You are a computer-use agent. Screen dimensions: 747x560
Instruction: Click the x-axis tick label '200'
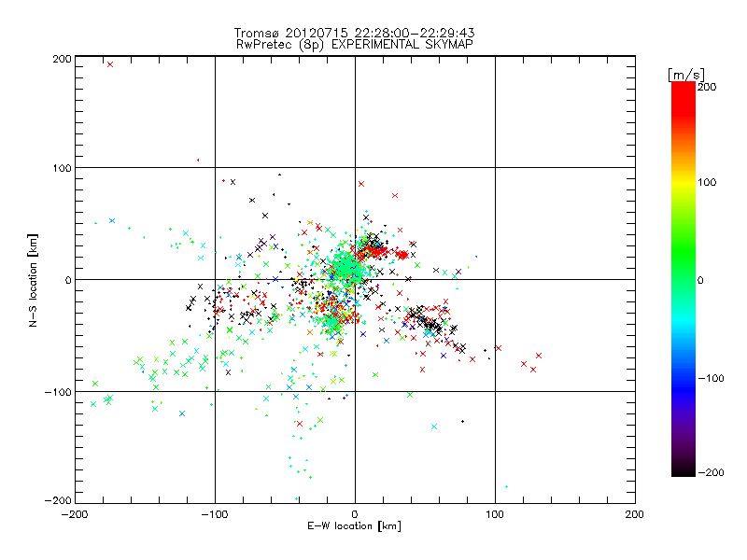click(635, 514)
